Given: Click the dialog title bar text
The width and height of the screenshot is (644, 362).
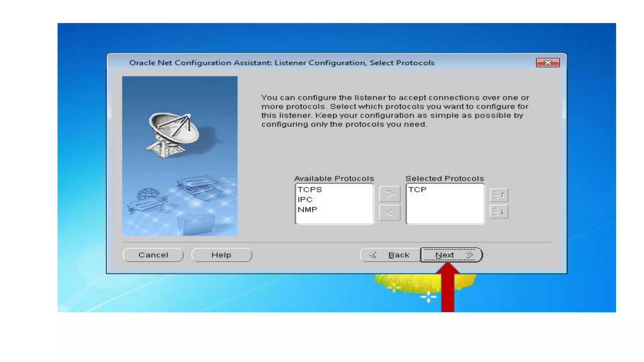Looking at the screenshot, I should (281, 63).
